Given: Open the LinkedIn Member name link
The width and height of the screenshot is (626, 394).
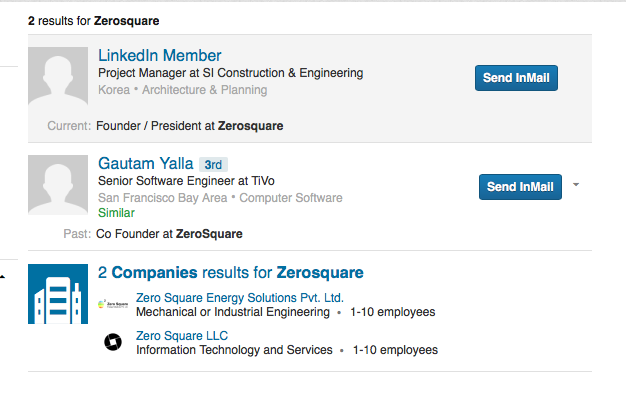Looking at the screenshot, I should [x=160, y=55].
